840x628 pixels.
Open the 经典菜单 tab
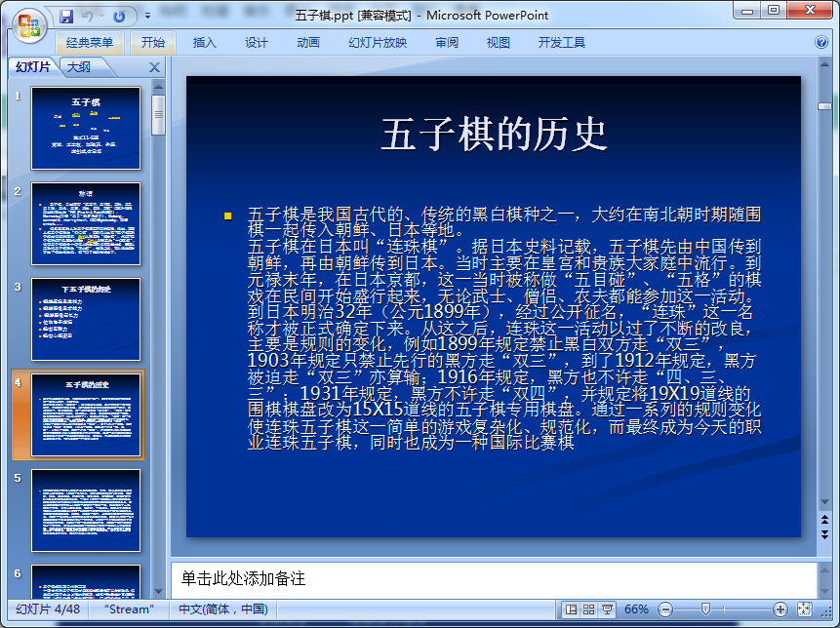(90, 43)
